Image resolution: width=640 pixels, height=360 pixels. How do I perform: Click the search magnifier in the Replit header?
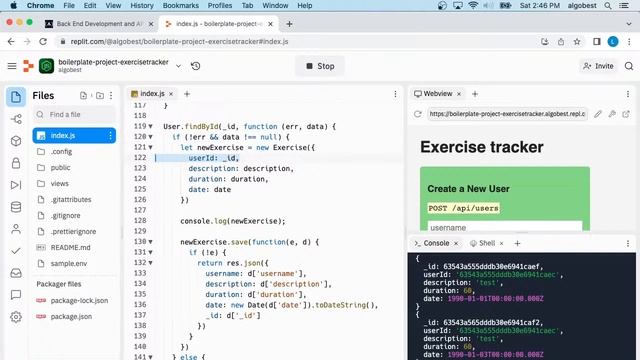[629, 66]
